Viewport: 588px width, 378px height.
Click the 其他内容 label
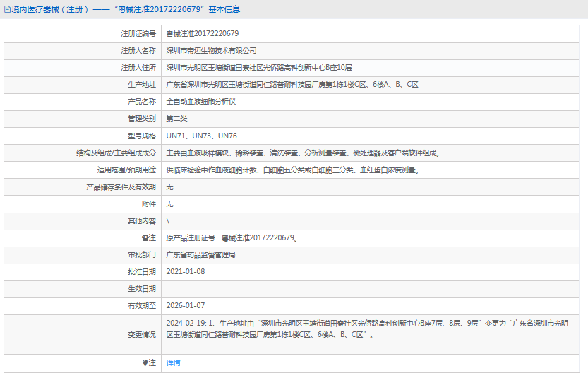pos(142,221)
